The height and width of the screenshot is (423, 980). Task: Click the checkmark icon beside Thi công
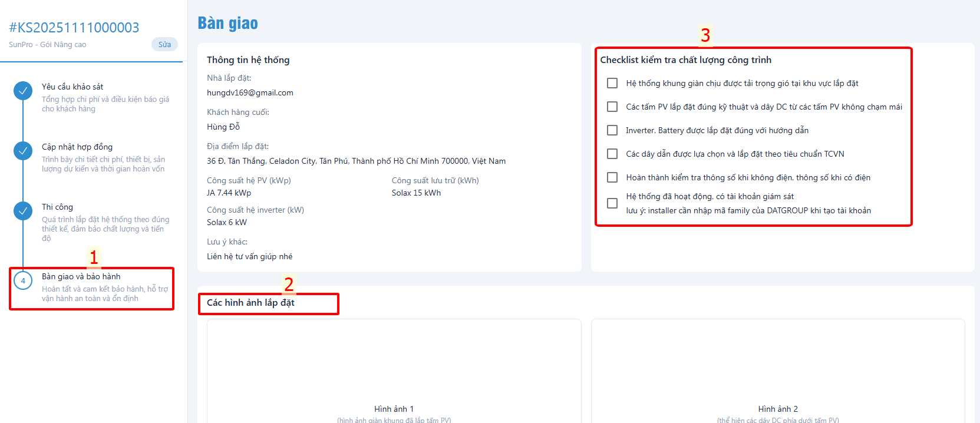23,211
